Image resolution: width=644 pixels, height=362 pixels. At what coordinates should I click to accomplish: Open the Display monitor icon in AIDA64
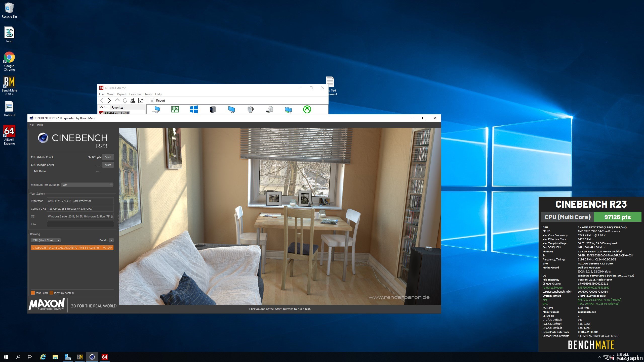[x=231, y=109]
